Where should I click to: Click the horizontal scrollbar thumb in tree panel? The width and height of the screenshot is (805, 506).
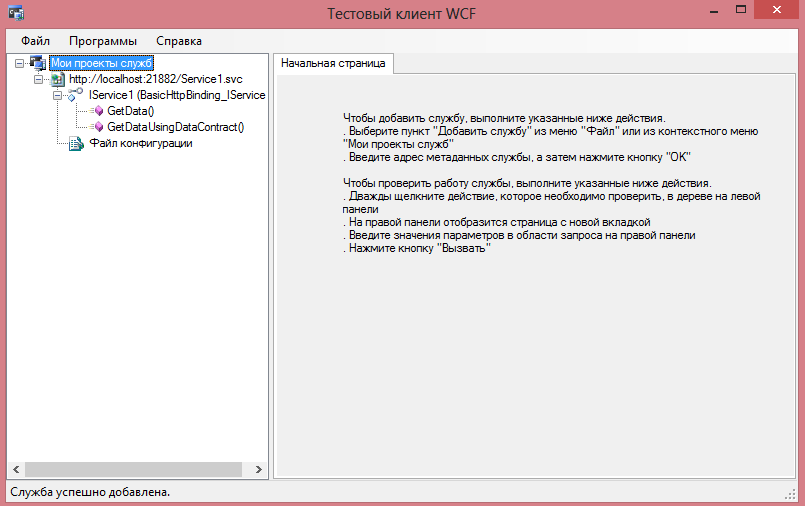pos(133,469)
